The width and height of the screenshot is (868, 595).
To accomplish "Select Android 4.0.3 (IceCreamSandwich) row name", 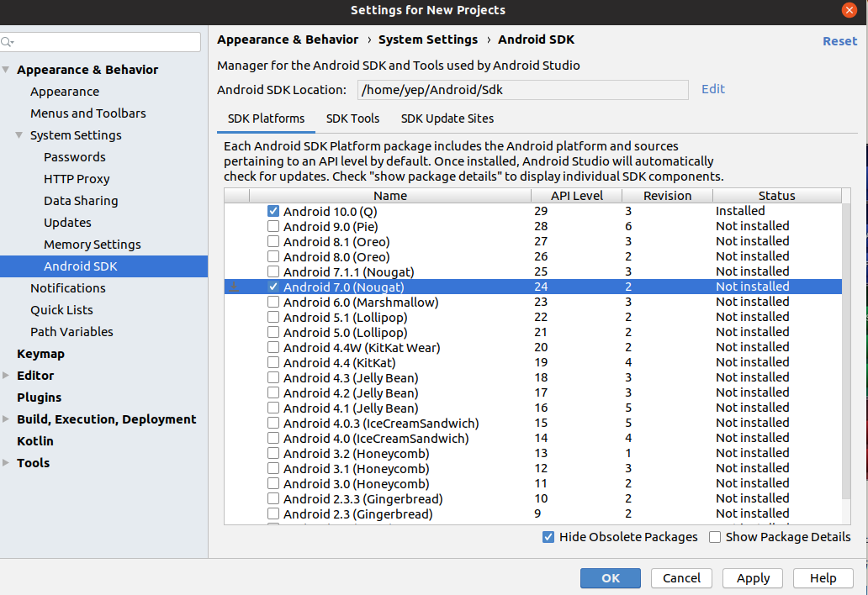I will click(x=381, y=424).
